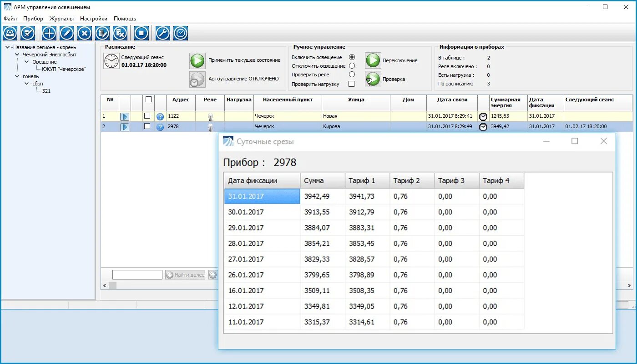Collapse the Чечерский Энергосбыт tree node
The width and height of the screenshot is (637, 364).
pos(17,55)
